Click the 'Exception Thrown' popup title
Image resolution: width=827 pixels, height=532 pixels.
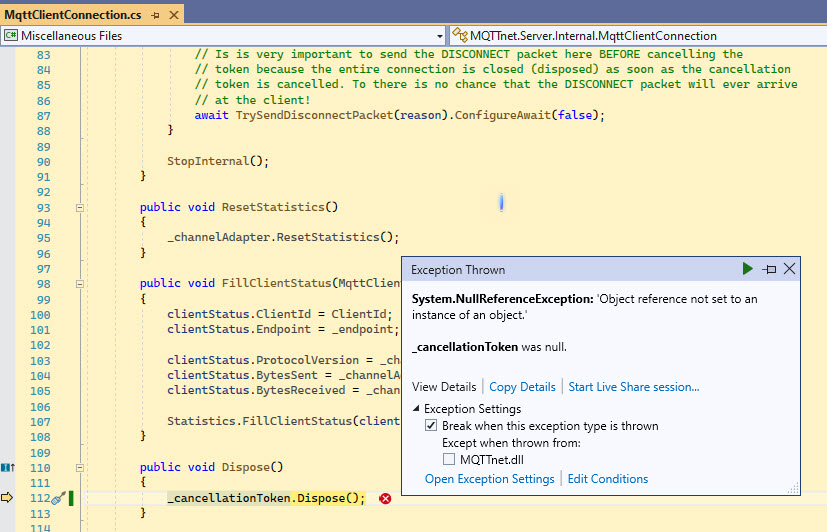click(458, 270)
